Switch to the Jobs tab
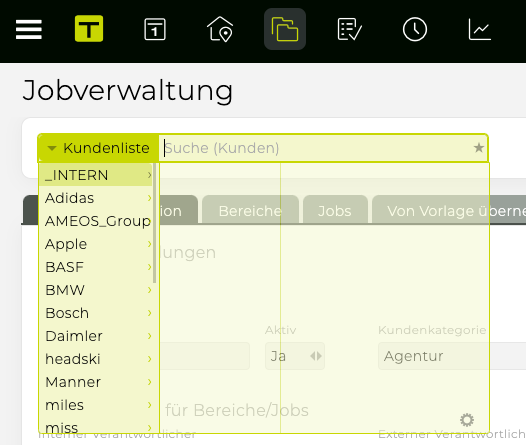Screen dimensions: 526x445 (335, 210)
